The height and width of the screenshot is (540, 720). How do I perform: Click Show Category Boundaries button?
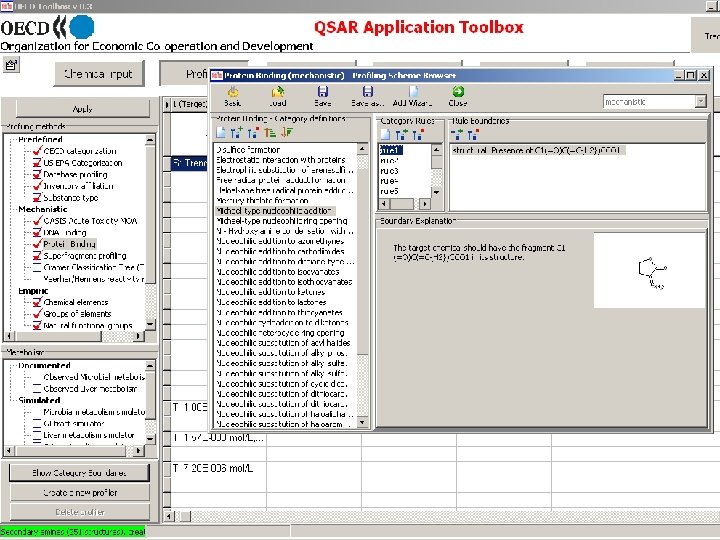tap(79, 473)
